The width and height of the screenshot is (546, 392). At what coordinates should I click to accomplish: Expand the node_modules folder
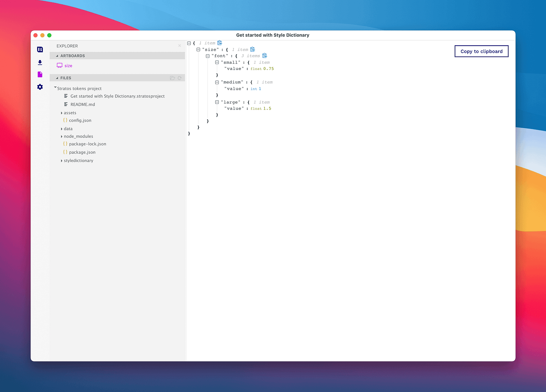pos(61,136)
